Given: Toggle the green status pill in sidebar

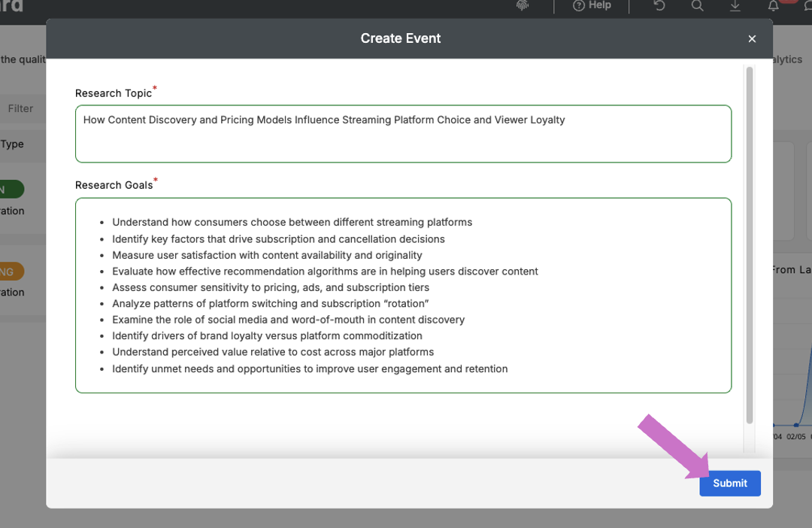Looking at the screenshot, I should [x=11, y=189].
